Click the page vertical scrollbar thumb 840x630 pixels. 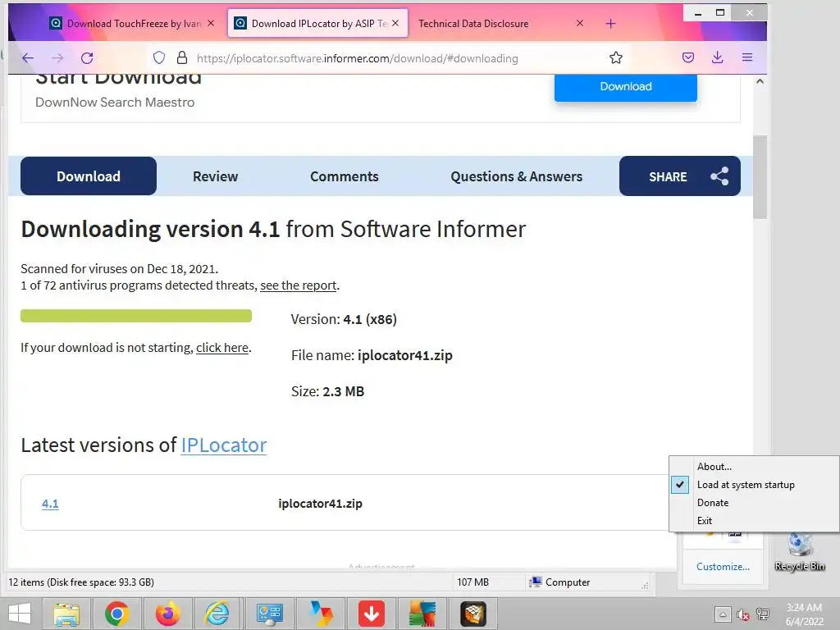[x=760, y=177]
